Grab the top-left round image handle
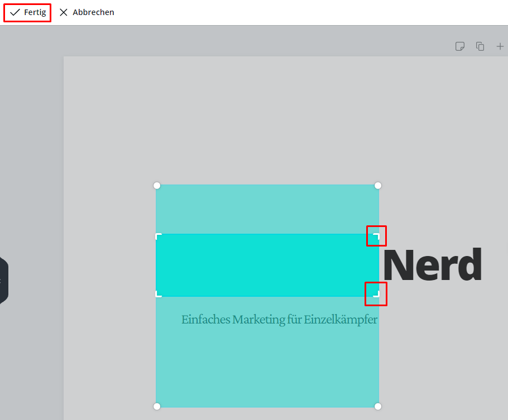The height and width of the screenshot is (420, 508). click(x=157, y=186)
